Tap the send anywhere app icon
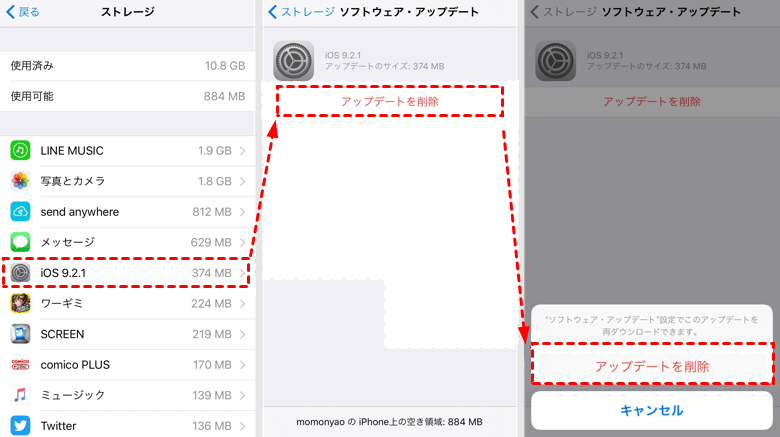The image size is (780, 437). (20, 212)
